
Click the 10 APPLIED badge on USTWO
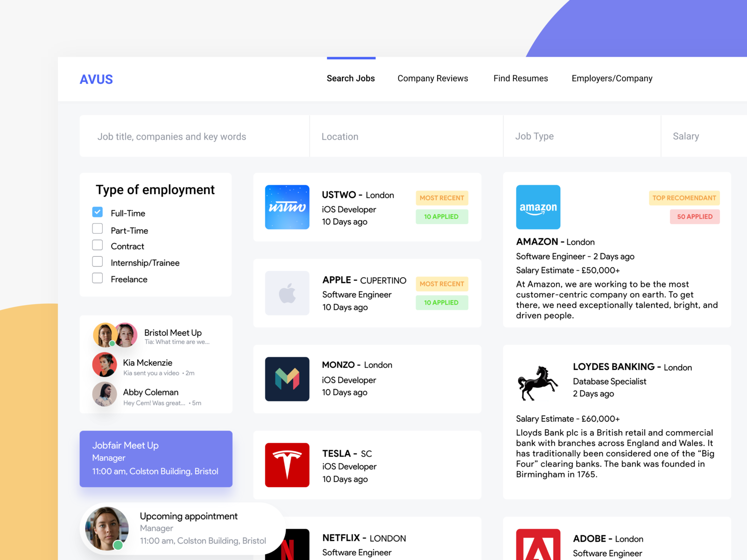click(x=441, y=217)
